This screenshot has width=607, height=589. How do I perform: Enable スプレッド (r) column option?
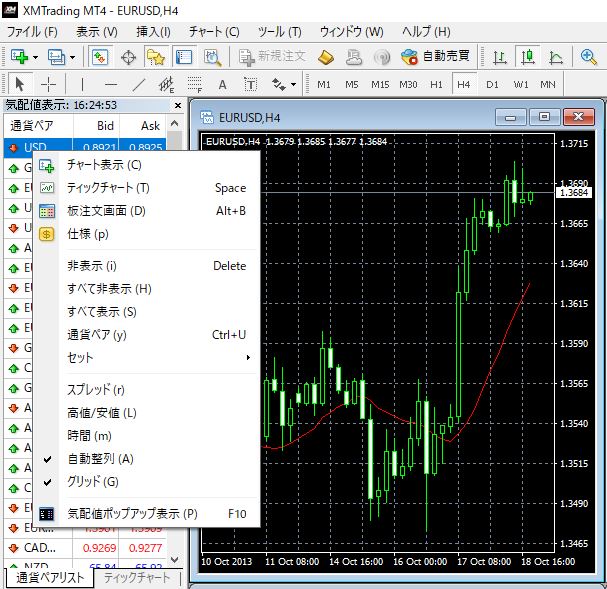(146, 390)
